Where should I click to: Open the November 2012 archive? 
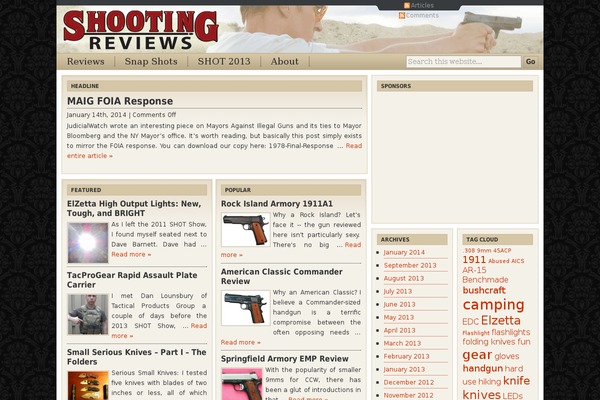coord(408,395)
